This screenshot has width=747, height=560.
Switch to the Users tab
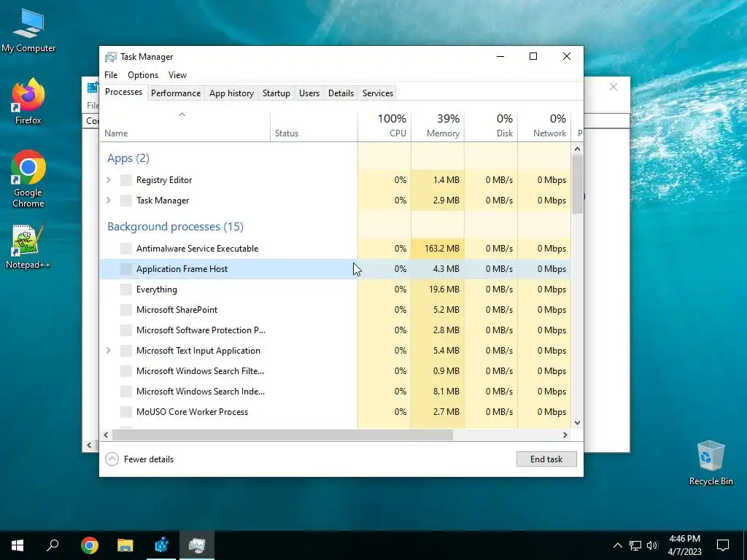[x=309, y=93]
